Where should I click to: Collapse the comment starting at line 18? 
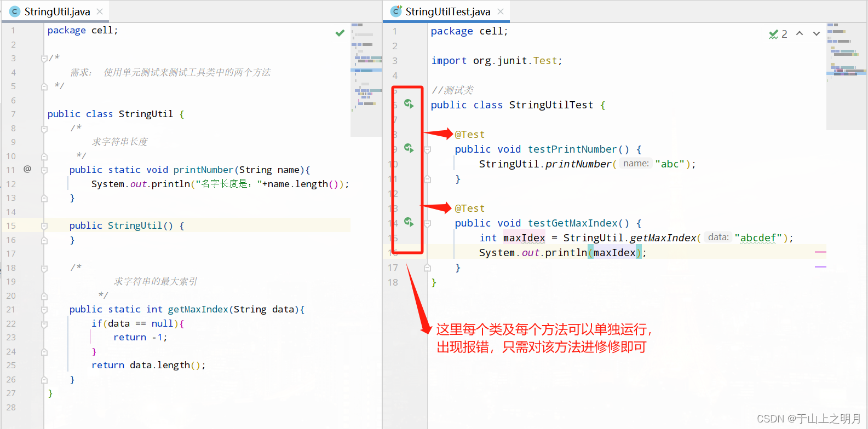[x=44, y=268]
